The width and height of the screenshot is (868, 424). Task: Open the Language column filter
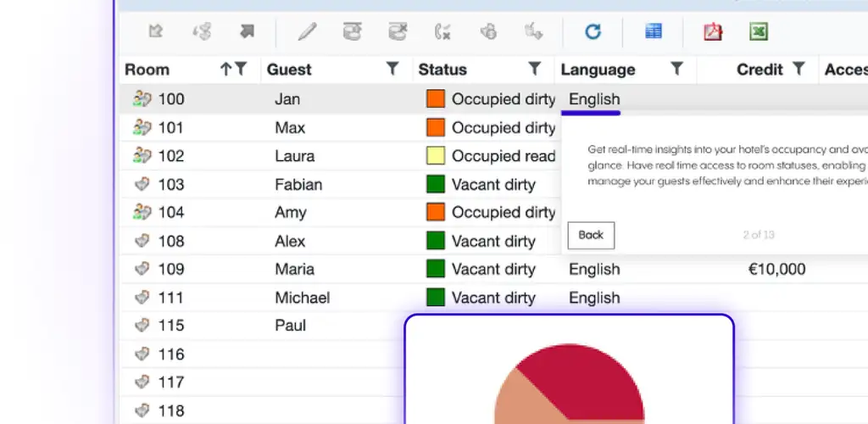click(676, 70)
